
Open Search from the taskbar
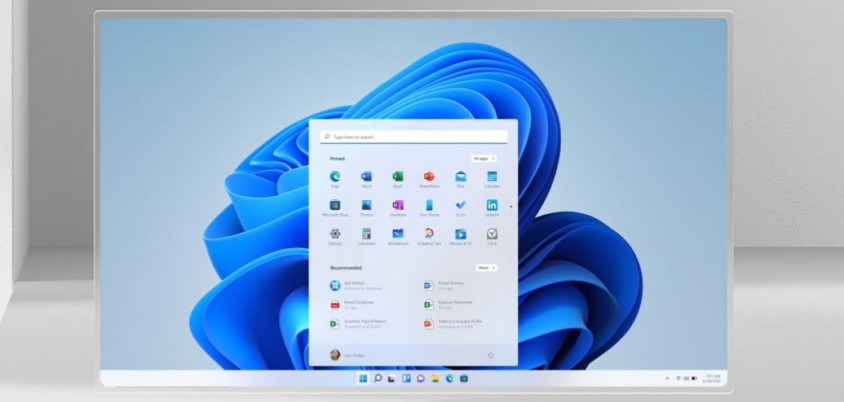[378, 378]
